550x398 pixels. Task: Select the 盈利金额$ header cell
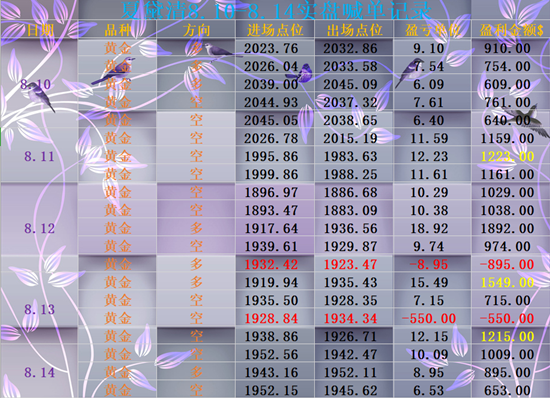(511, 30)
